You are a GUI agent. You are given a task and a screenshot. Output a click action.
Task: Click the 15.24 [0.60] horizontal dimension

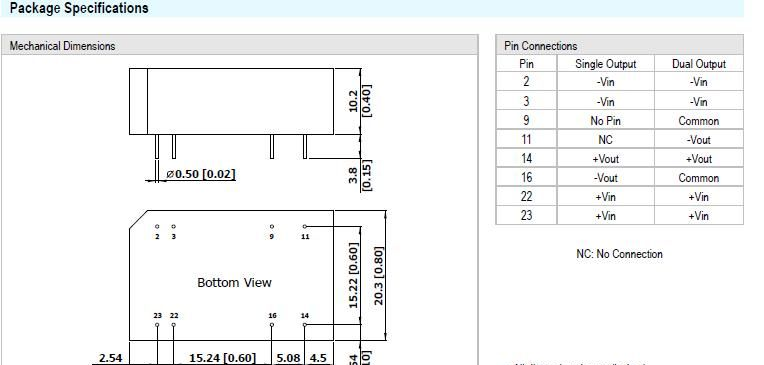222,358
